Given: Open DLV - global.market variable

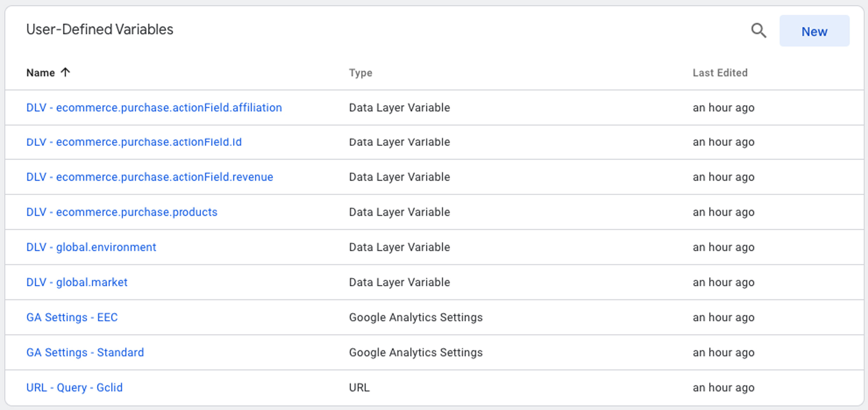Looking at the screenshot, I should [x=77, y=282].
